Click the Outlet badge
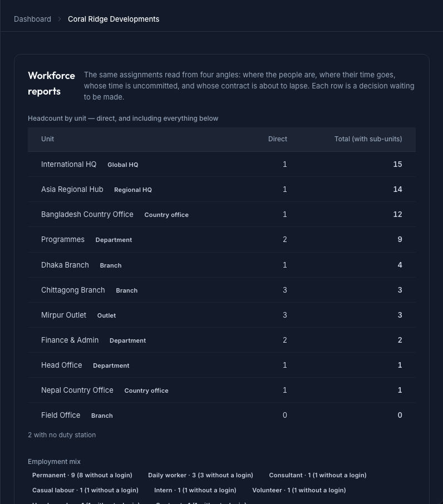443x504 pixels. click(106, 316)
